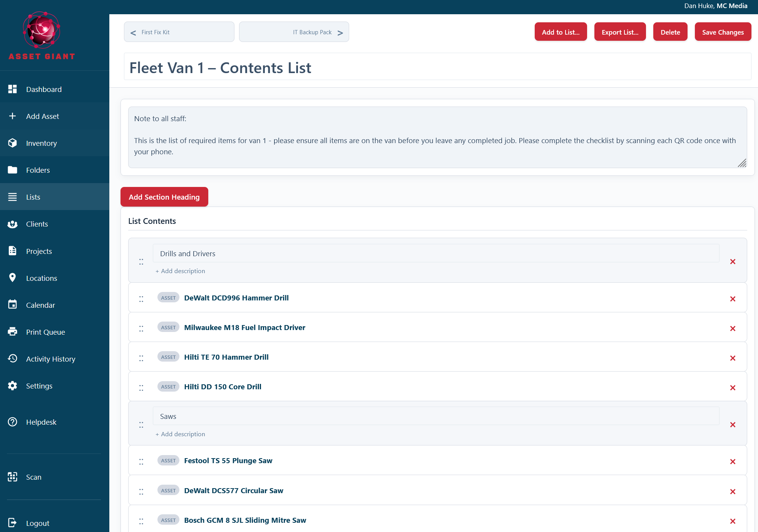Edit the list title field
The image size is (758, 532).
[x=437, y=67]
